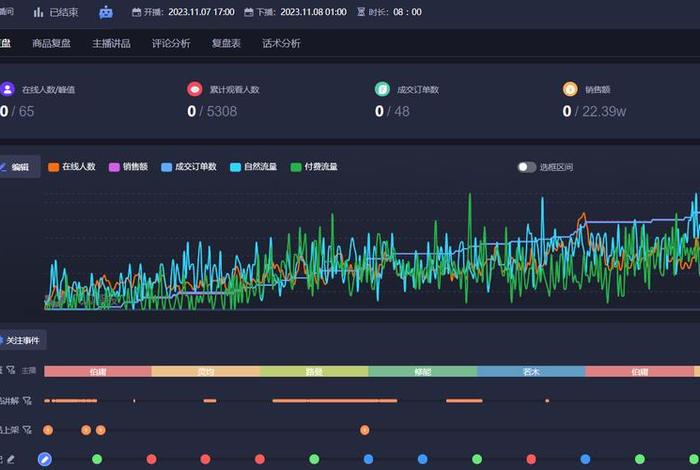Click the magenta 销售额 legend swatch
700x470 pixels.
(x=114, y=167)
